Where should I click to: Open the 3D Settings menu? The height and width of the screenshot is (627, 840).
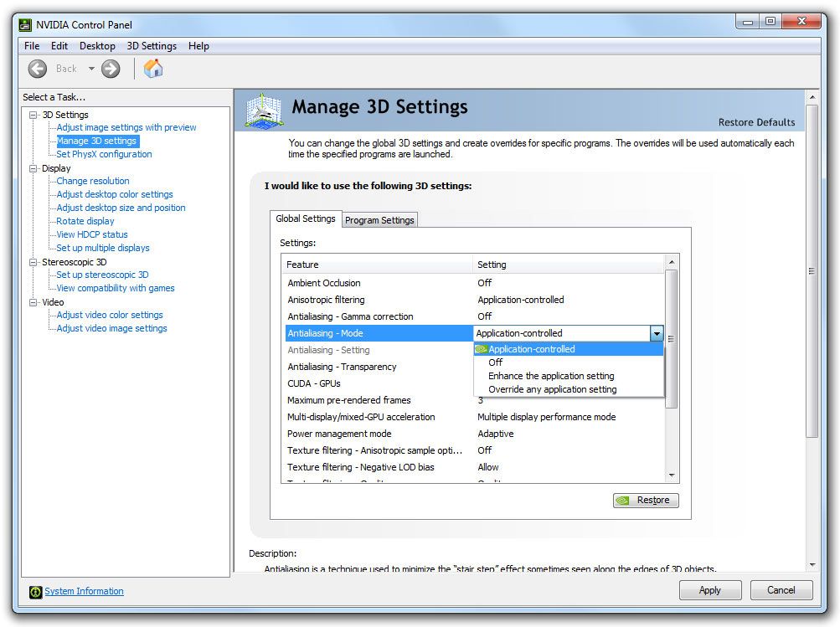point(152,45)
